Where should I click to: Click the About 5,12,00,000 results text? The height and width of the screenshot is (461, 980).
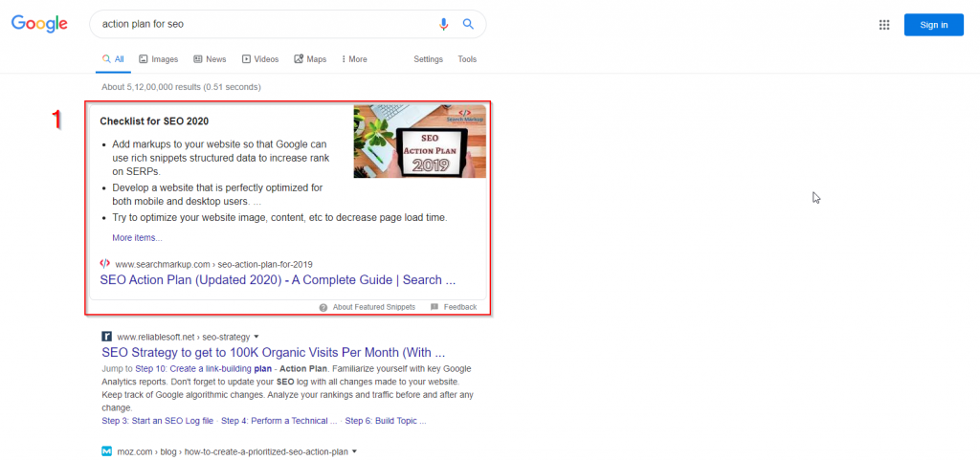181,87
